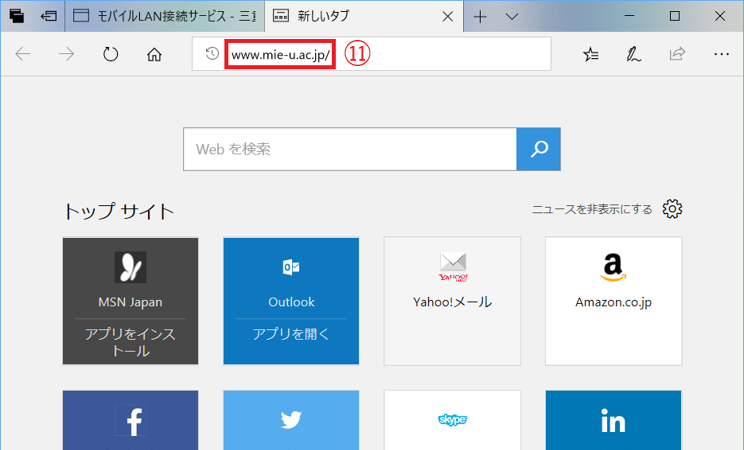Click the share page icon
Viewport: 744px width, 450px height.
tap(677, 54)
